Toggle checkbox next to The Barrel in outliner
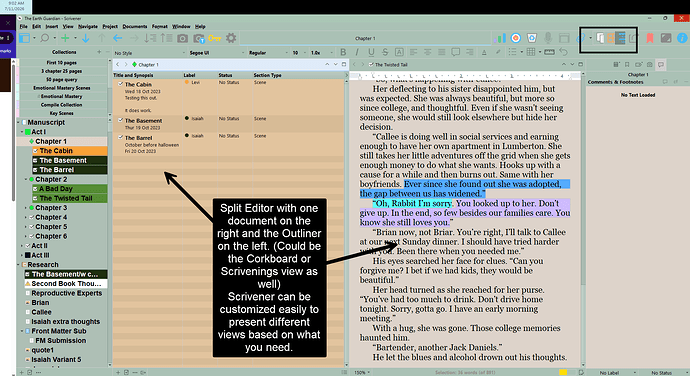 [120, 137]
